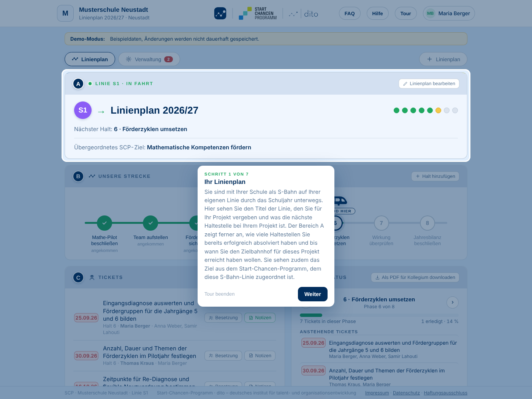The image size is (532, 399).
Task: Click the purple S1 line badge
Action: [83, 110]
